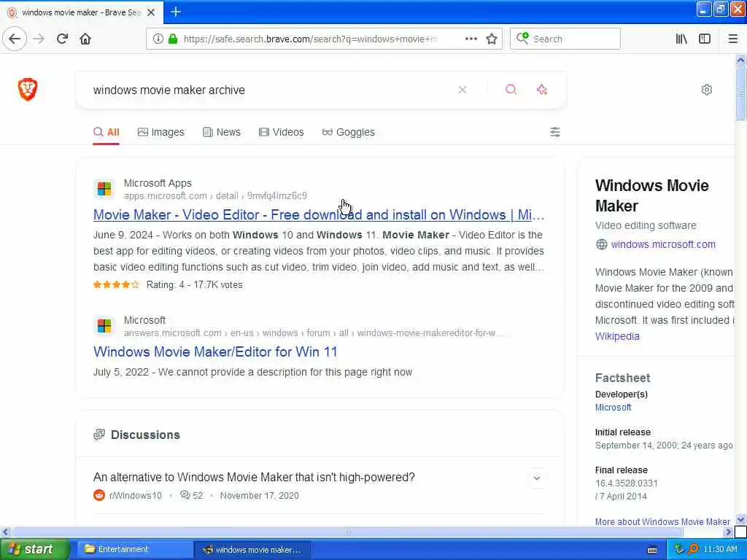Click the answers.microsoft.com result favicon
The image size is (747, 560).
(x=104, y=326)
